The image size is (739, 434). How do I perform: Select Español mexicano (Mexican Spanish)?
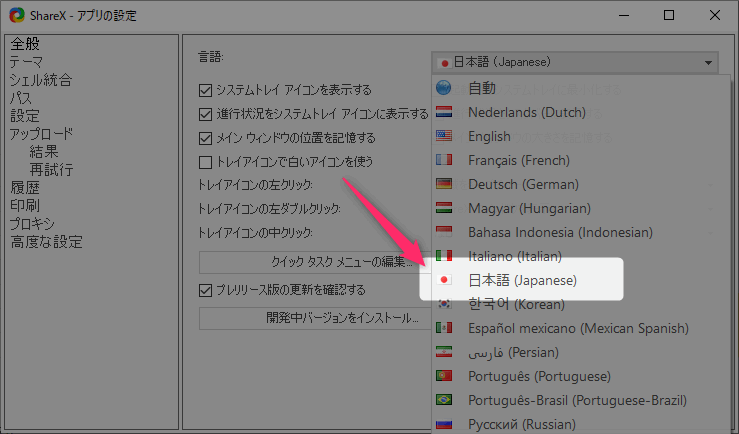[x=582, y=328]
